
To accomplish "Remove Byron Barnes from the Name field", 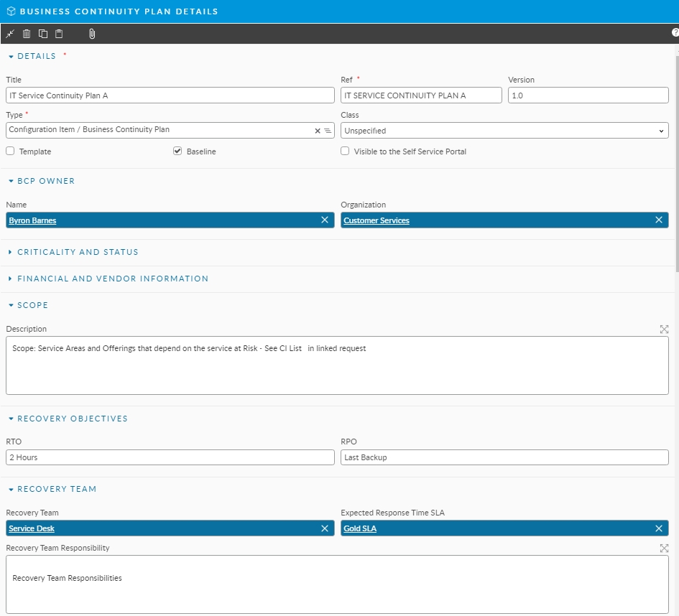I will click(x=325, y=220).
